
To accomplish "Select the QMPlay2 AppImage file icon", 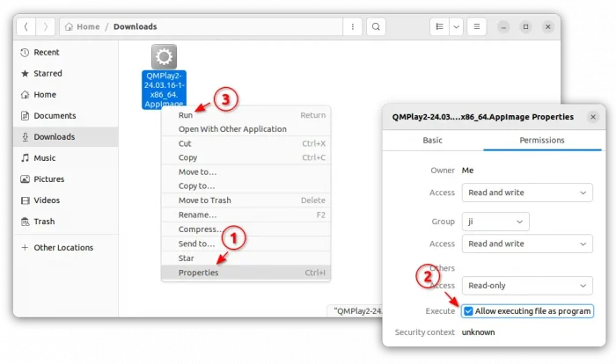I will [164, 58].
